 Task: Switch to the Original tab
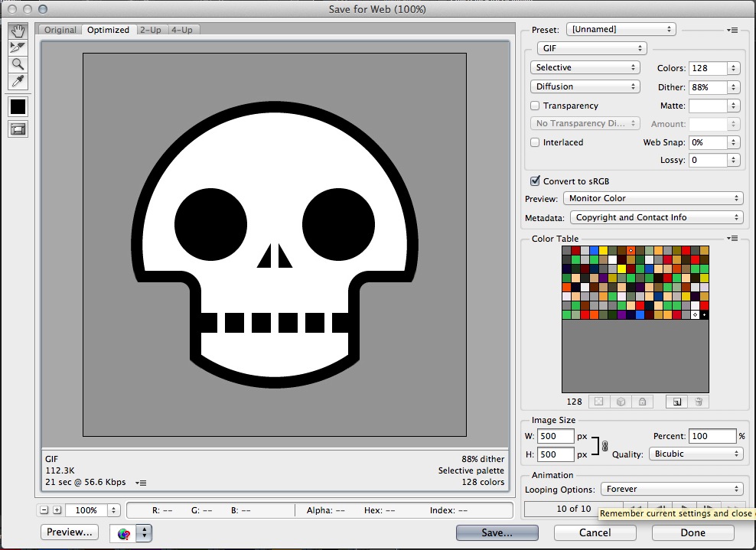[60, 30]
